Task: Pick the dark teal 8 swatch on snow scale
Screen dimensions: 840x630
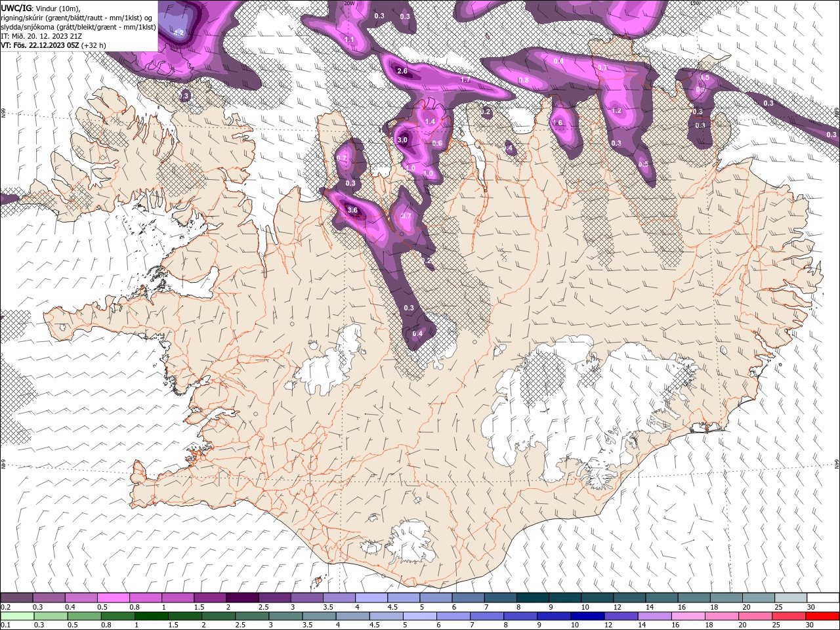Action: tap(533, 598)
